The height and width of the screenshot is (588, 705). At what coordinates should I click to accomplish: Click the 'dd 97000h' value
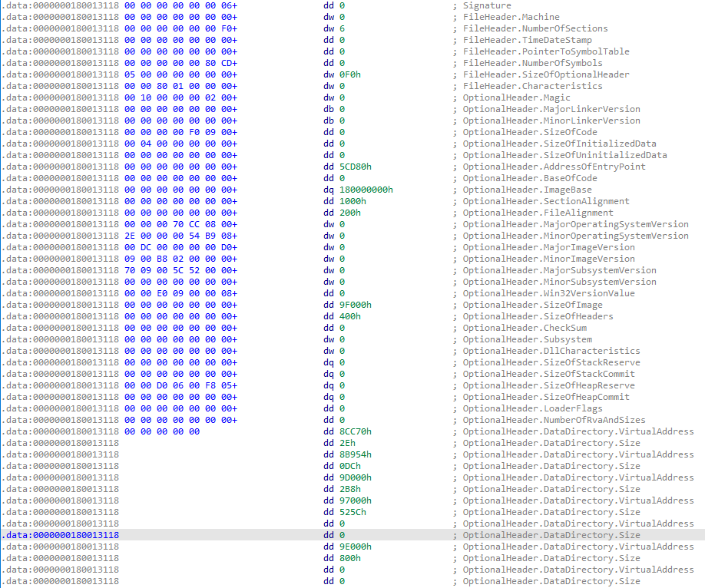coord(348,500)
